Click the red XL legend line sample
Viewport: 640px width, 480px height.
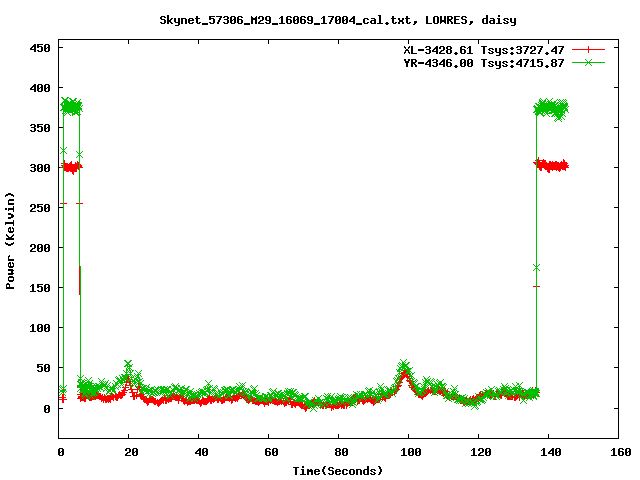588,50
